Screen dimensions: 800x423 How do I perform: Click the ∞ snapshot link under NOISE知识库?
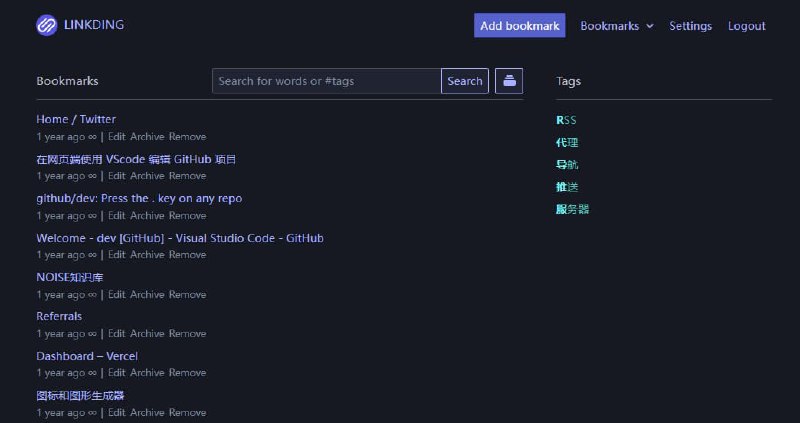92,295
